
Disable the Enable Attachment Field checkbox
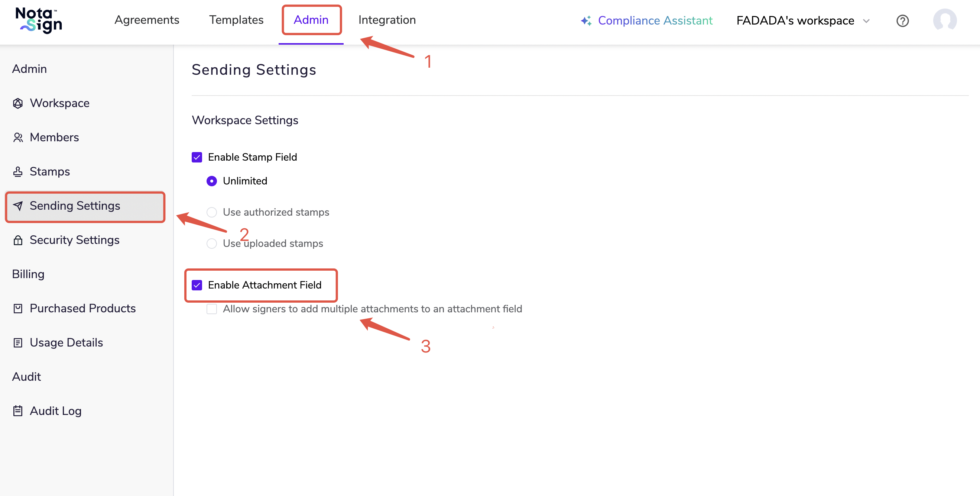point(197,285)
